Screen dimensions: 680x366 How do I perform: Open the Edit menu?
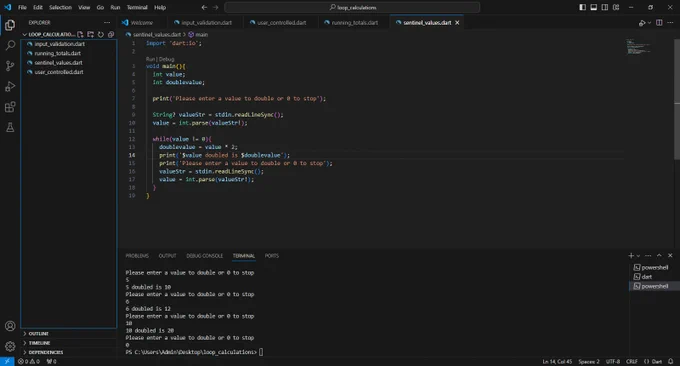pos(38,7)
